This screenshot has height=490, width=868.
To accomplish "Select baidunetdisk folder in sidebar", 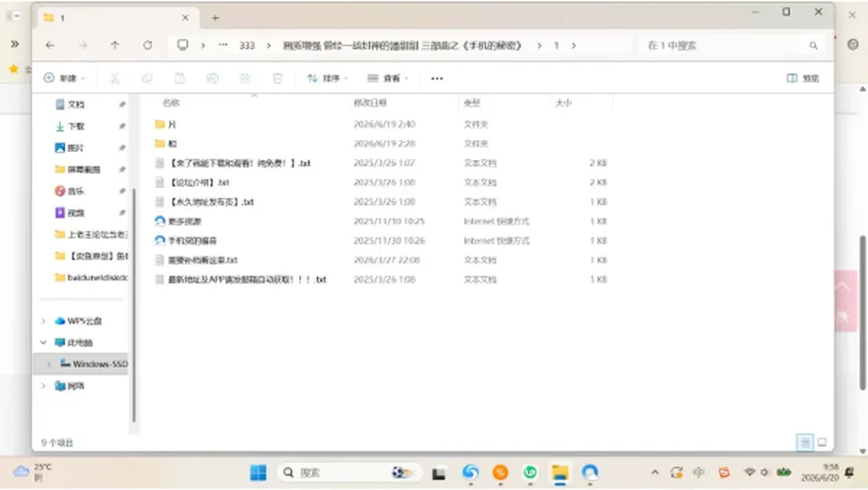I will 91,278.
